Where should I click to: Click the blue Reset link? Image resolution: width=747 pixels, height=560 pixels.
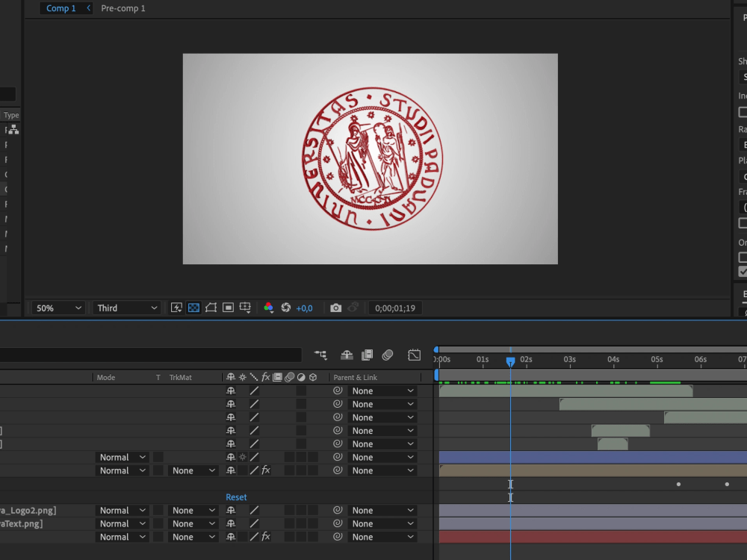(x=236, y=497)
